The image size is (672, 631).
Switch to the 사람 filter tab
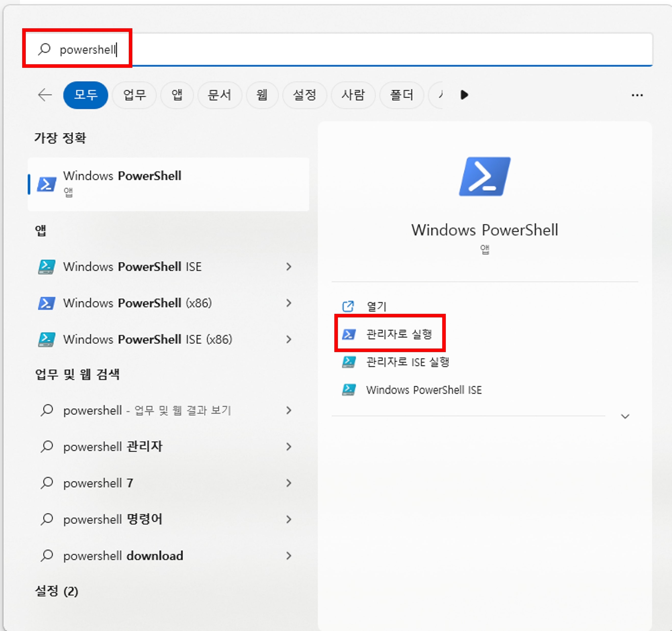point(353,95)
